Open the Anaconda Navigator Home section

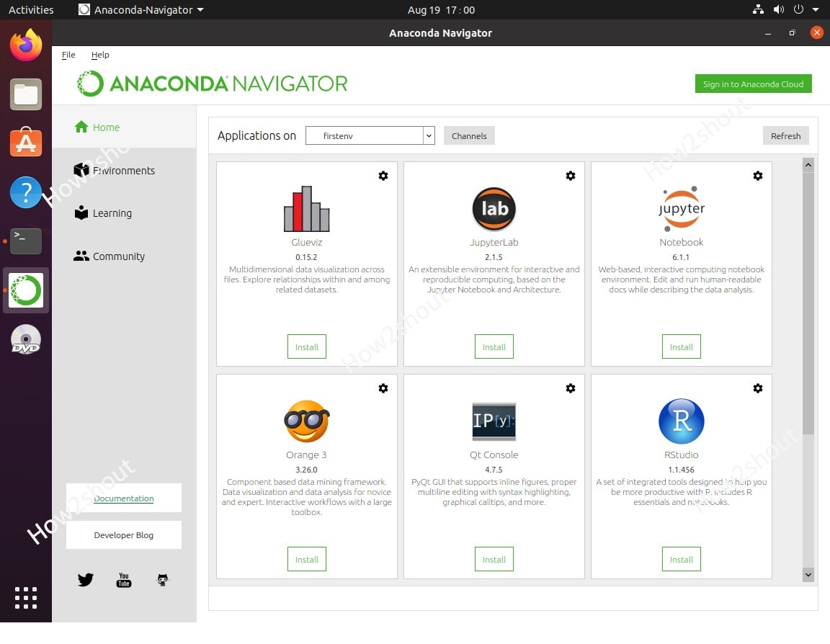coord(104,126)
